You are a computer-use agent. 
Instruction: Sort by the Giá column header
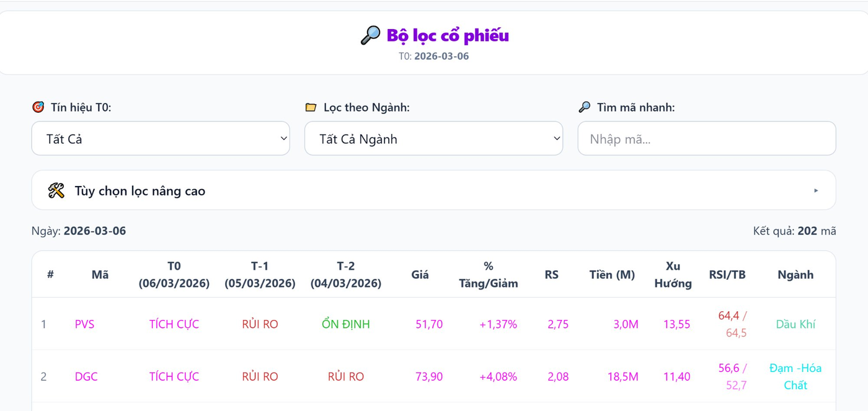[x=420, y=275]
